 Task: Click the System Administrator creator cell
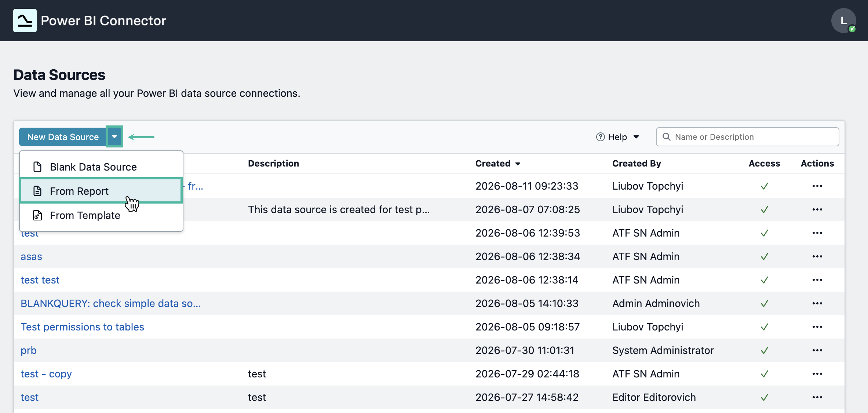tap(663, 350)
